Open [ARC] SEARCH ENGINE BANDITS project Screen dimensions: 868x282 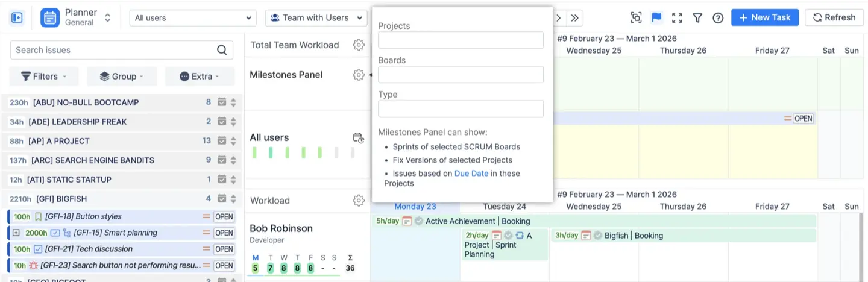click(x=92, y=160)
